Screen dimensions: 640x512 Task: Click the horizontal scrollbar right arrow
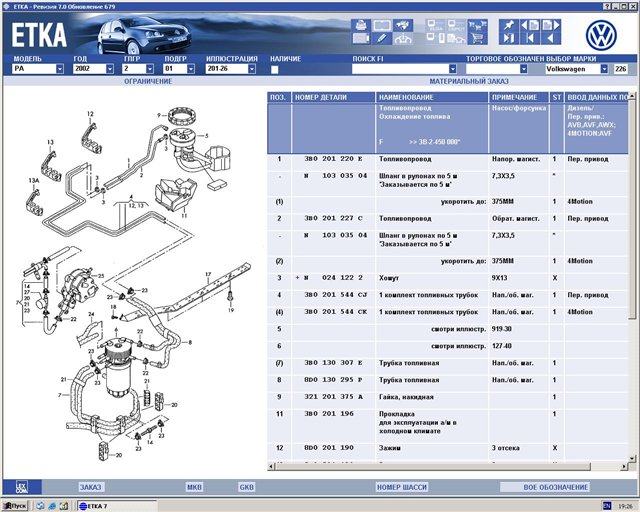(624, 466)
